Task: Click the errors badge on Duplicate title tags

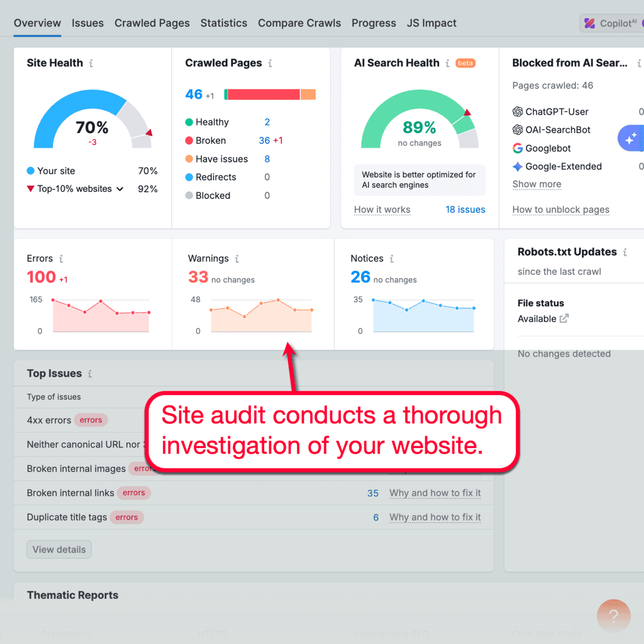Action: tap(127, 517)
